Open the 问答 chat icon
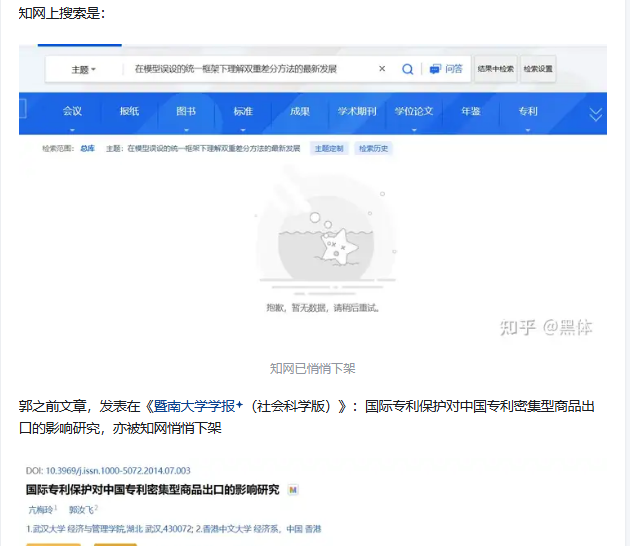The image size is (630, 546). click(446, 69)
